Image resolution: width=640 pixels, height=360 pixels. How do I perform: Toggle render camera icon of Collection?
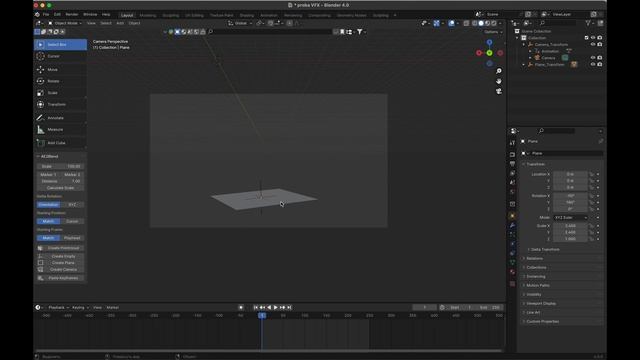(x=600, y=38)
